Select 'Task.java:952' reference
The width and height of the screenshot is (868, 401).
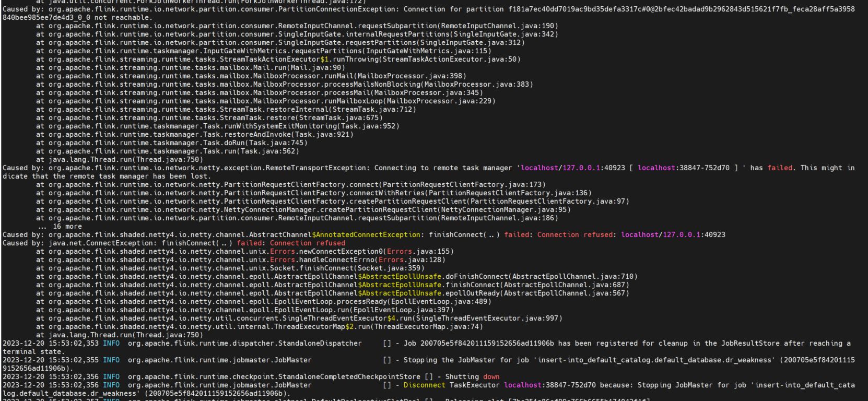368,126
